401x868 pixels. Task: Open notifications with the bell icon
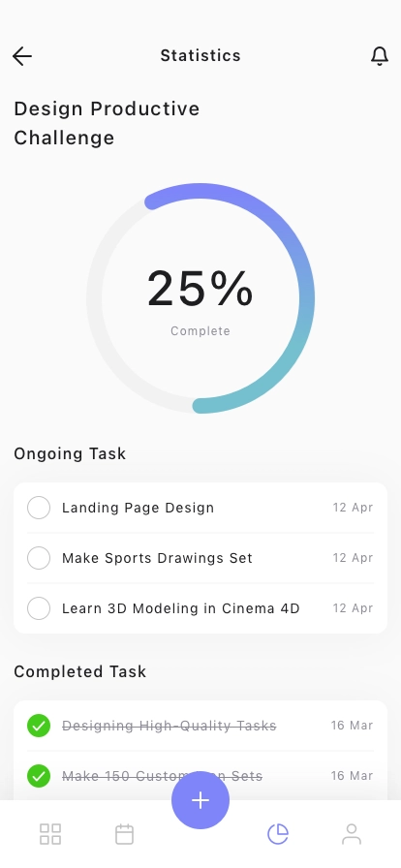[380, 56]
